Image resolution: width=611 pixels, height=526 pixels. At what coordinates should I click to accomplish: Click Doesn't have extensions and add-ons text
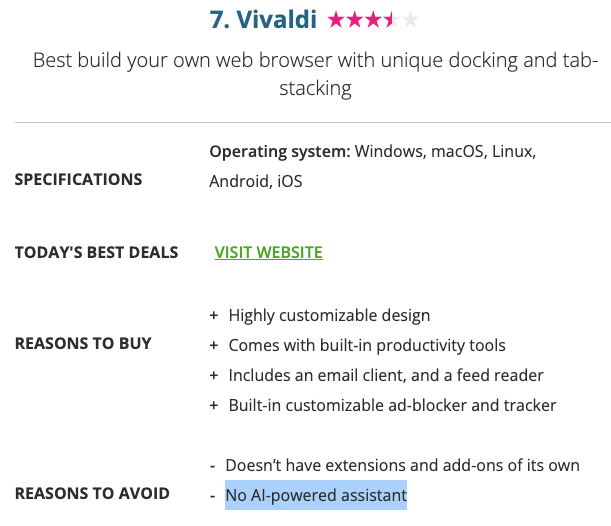click(402, 466)
